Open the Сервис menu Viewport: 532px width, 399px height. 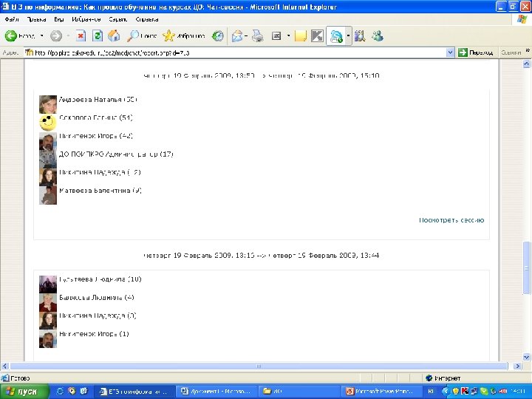pos(117,19)
